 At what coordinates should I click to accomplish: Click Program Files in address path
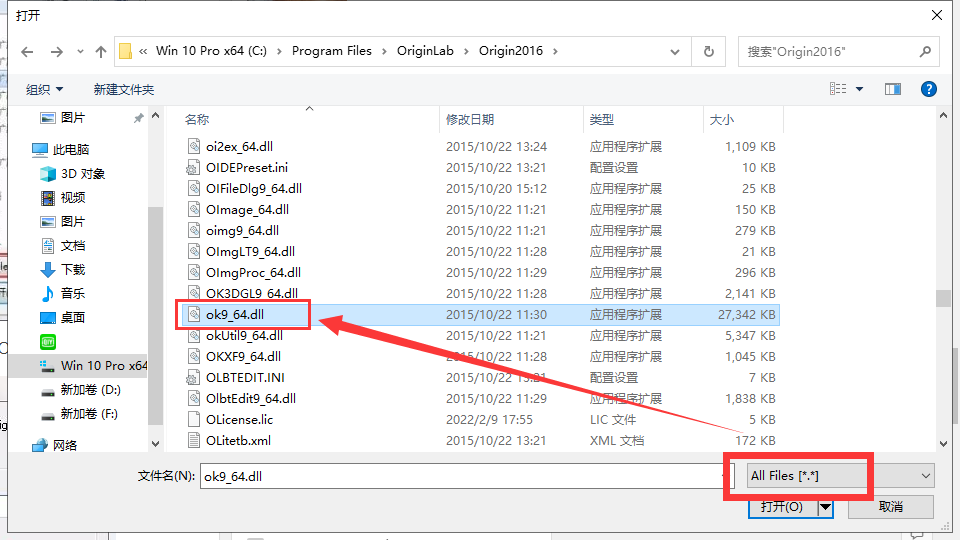[x=331, y=51]
